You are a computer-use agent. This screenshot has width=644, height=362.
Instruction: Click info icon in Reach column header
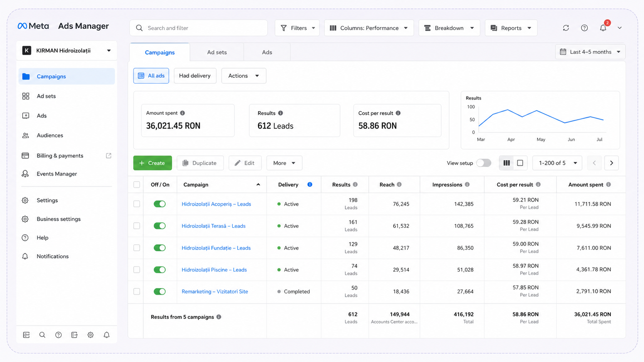pos(399,185)
